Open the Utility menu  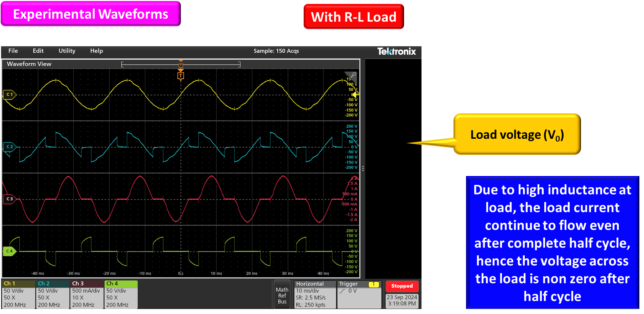click(67, 51)
